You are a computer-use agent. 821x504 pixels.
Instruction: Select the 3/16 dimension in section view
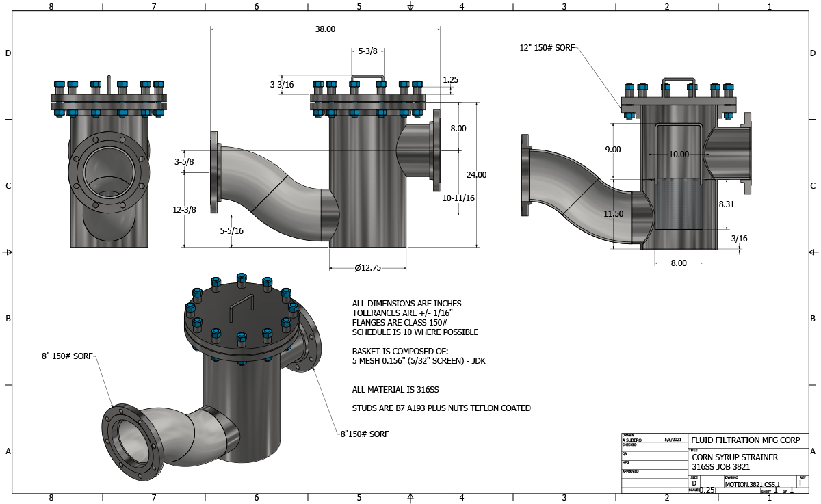pos(739,238)
